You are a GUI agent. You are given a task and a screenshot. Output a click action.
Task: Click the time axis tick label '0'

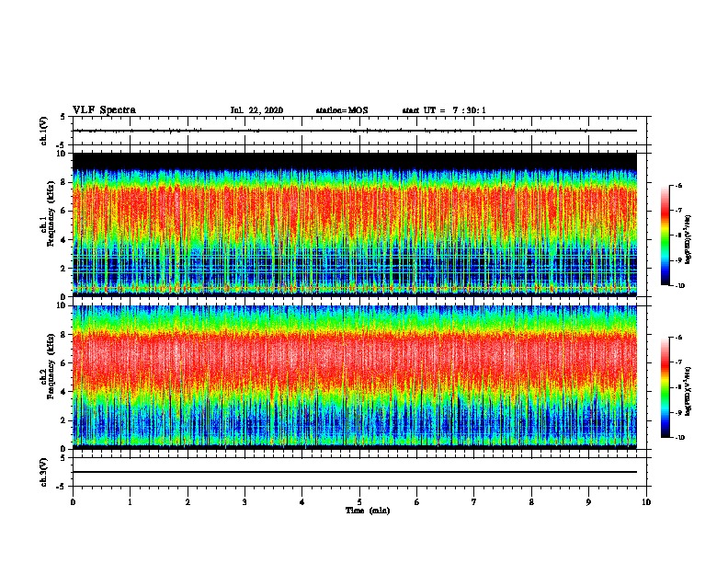pos(73,502)
